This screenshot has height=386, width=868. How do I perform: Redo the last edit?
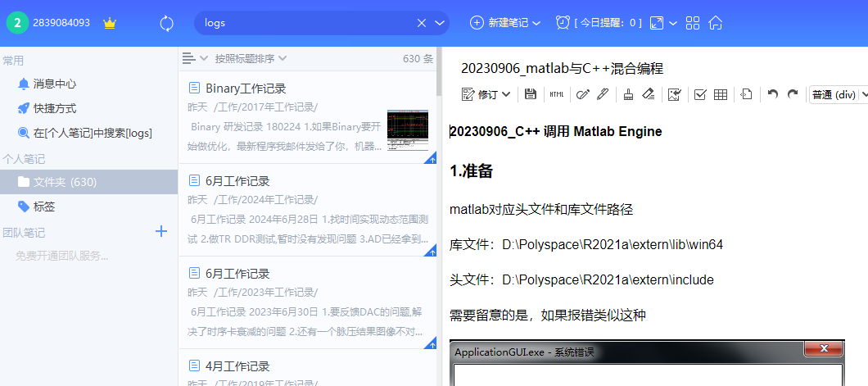click(793, 94)
